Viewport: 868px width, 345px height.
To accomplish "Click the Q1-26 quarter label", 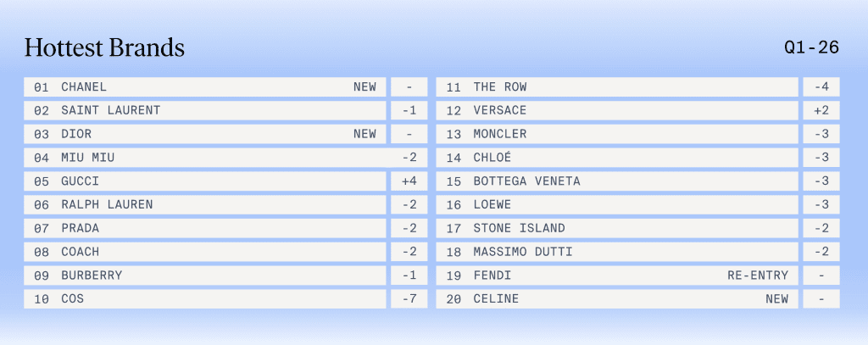I will tap(812, 47).
